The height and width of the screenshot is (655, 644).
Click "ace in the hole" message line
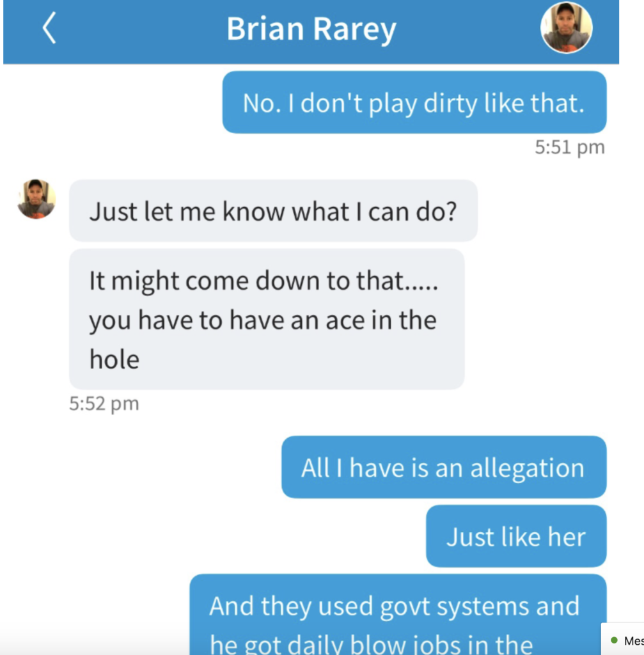(263, 320)
